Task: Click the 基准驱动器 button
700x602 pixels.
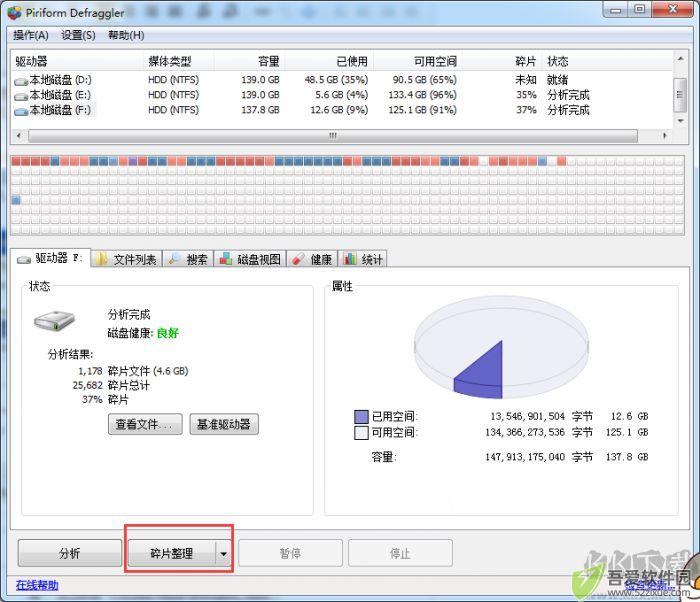Action: (224, 424)
